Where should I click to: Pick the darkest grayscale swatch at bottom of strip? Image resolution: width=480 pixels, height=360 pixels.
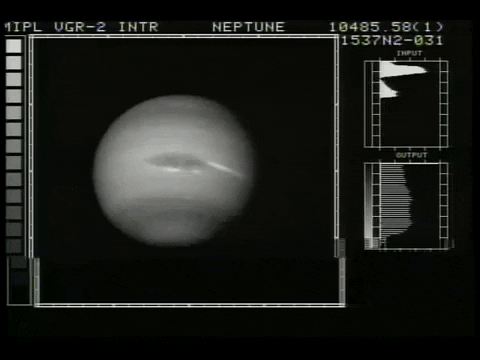(14, 246)
